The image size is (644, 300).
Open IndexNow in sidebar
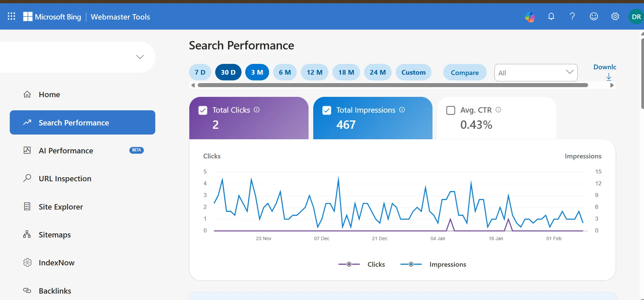pyautogui.click(x=83, y=262)
